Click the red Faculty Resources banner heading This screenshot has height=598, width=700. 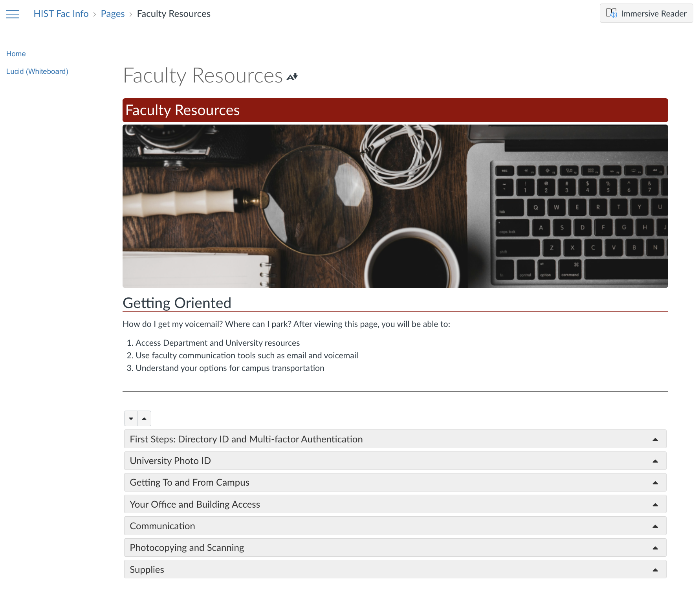click(395, 110)
